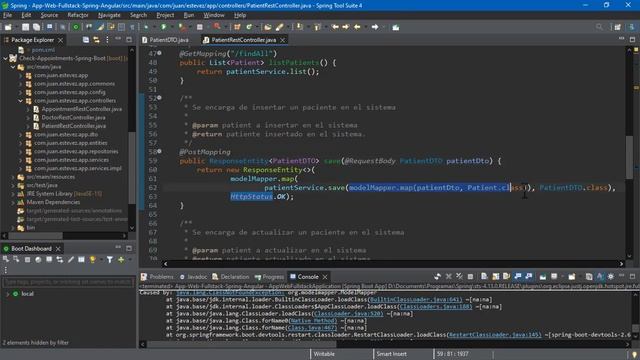Open Console settings gear icon

click(x=611, y=276)
